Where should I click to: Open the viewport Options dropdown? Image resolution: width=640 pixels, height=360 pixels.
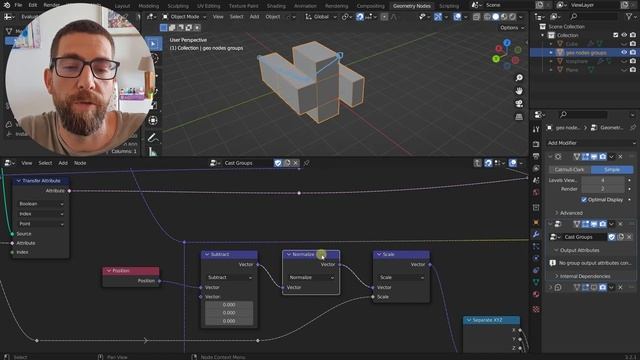[x=512, y=28]
